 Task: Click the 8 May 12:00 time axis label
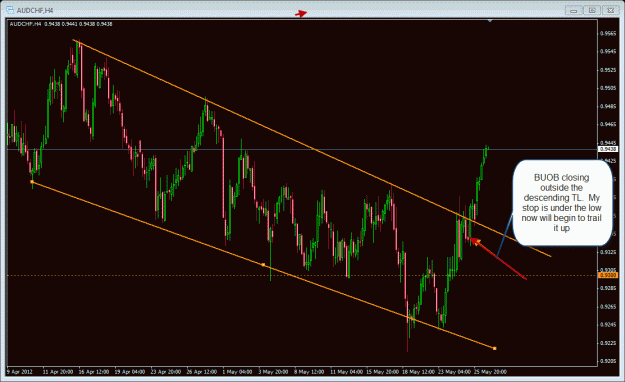click(309, 372)
